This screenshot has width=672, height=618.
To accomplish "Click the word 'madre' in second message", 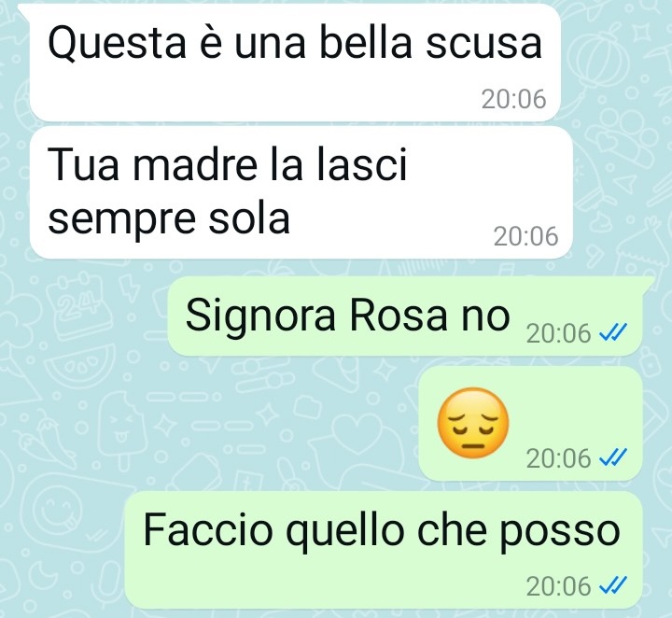I will (x=195, y=164).
